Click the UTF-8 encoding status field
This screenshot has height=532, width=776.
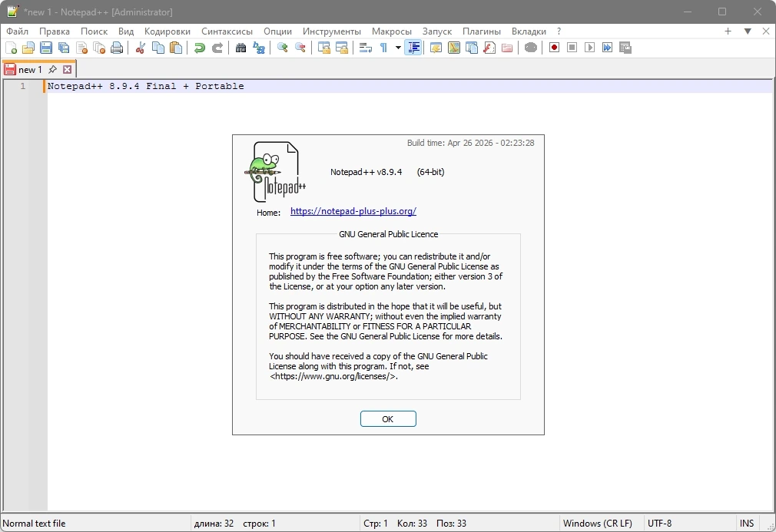(660, 523)
